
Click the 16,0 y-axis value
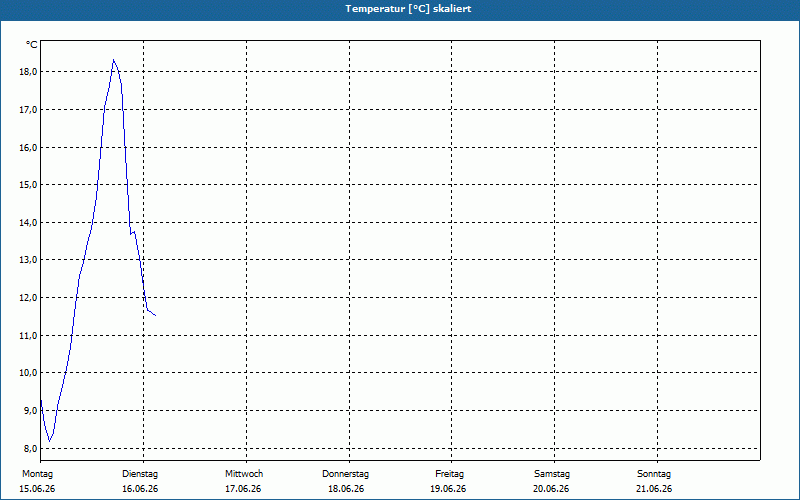[28, 147]
